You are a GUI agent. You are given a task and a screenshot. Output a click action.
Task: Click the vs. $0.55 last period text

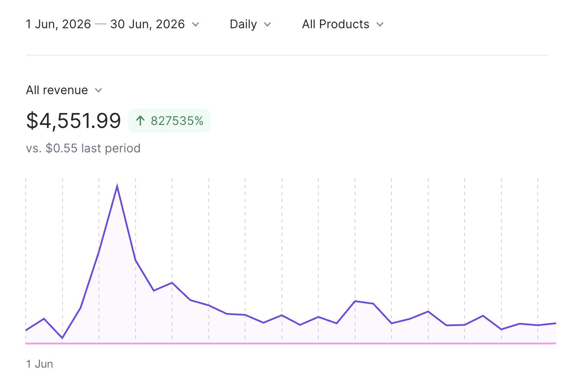[83, 148]
